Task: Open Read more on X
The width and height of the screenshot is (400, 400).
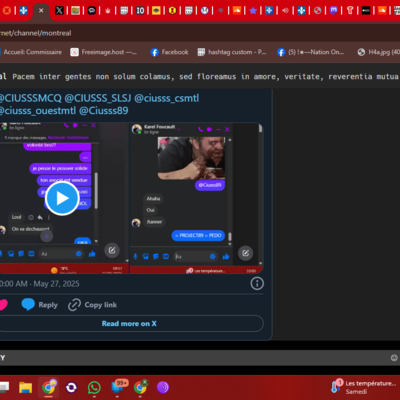Action: (129, 323)
